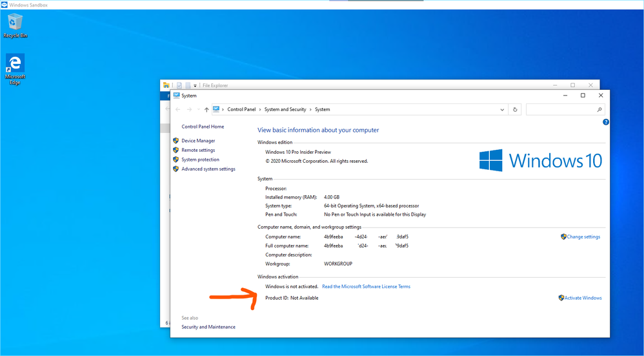Select System breadcrumb segment
This screenshot has height=356, width=644.
click(x=323, y=109)
